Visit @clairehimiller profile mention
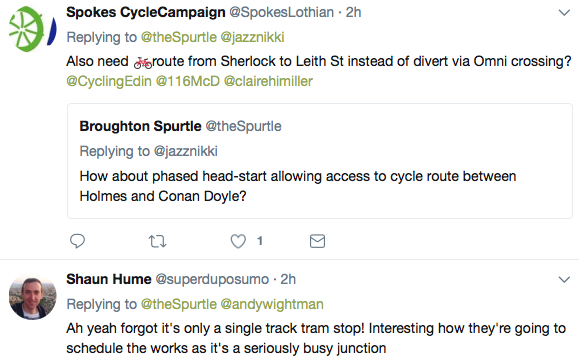Viewport: 579px width, 364px height. tap(268, 81)
